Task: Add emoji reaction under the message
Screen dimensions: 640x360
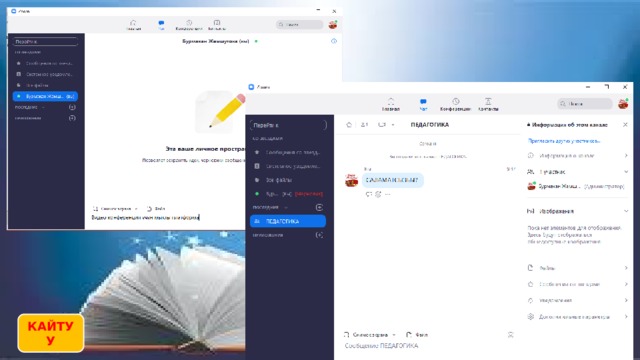Action: pyautogui.click(x=378, y=194)
